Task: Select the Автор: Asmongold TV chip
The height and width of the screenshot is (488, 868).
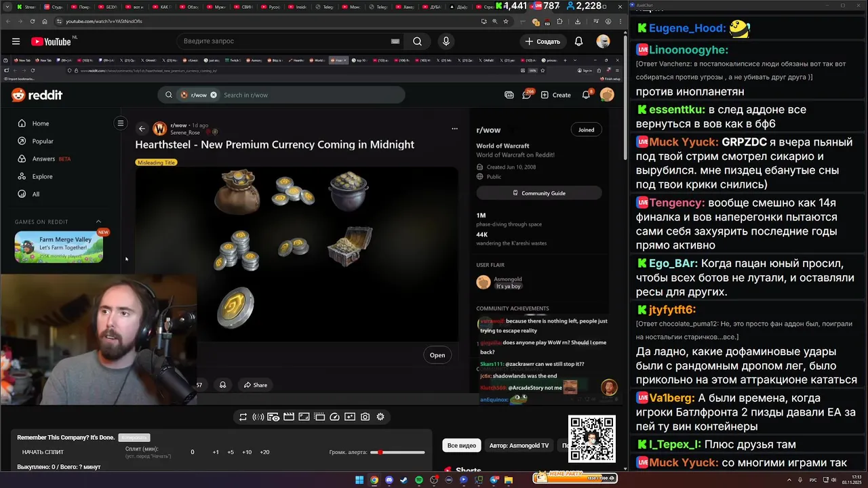Action: [519, 445]
